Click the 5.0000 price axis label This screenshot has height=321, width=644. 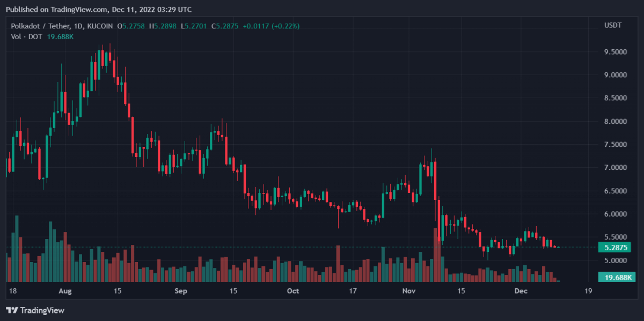615,260
